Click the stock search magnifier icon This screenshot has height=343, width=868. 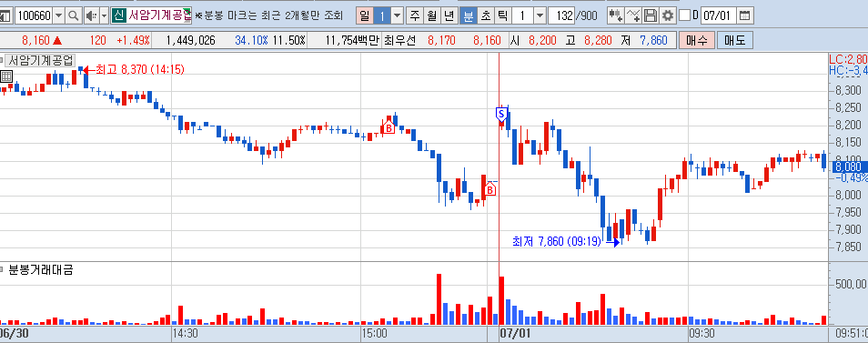point(74,15)
